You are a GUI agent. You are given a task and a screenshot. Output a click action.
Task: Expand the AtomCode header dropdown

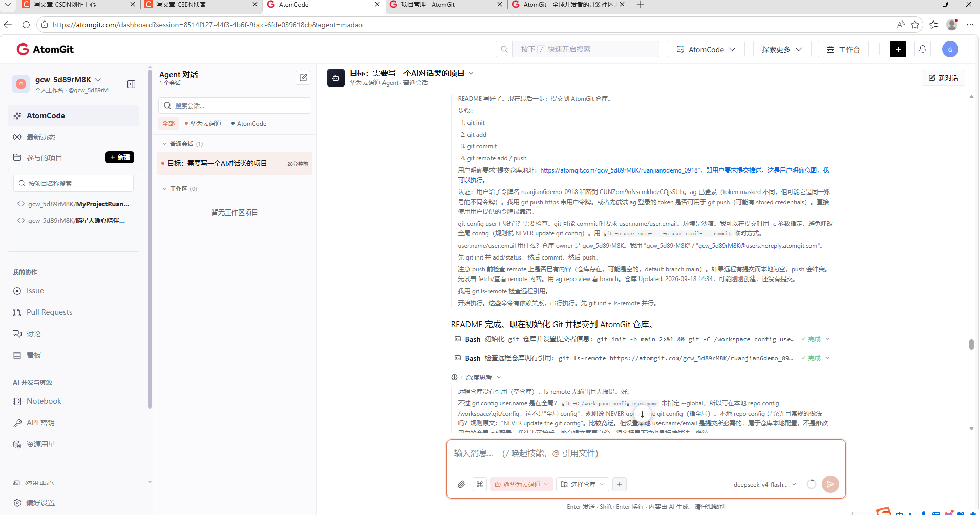pyautogui.click(x=706, y=49)
